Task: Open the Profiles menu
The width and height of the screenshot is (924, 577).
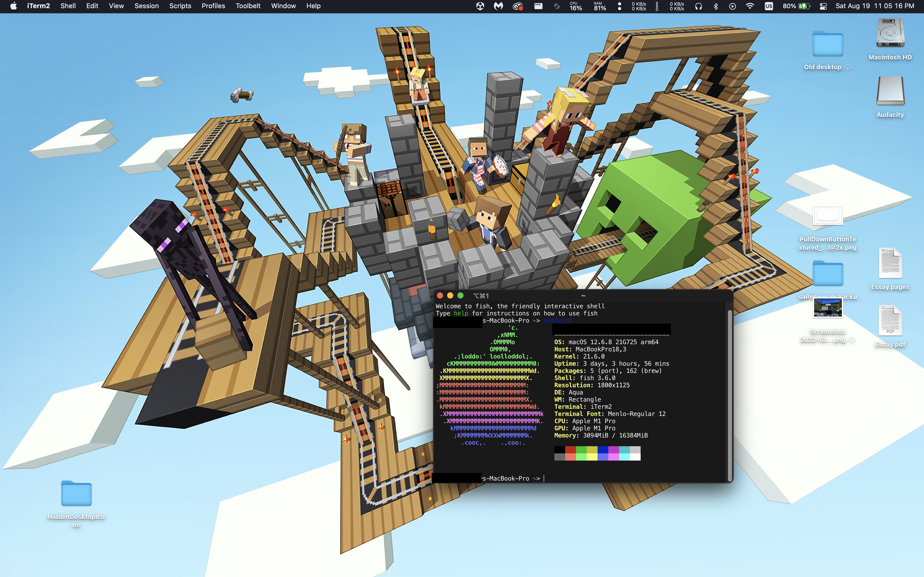Action: click(213, 6)
